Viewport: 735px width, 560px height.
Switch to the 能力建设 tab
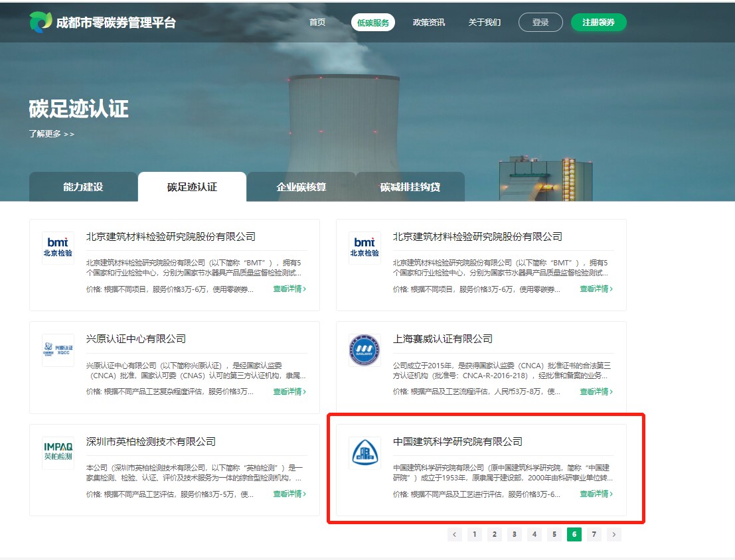pyautogui.click(x=83, y=187)
